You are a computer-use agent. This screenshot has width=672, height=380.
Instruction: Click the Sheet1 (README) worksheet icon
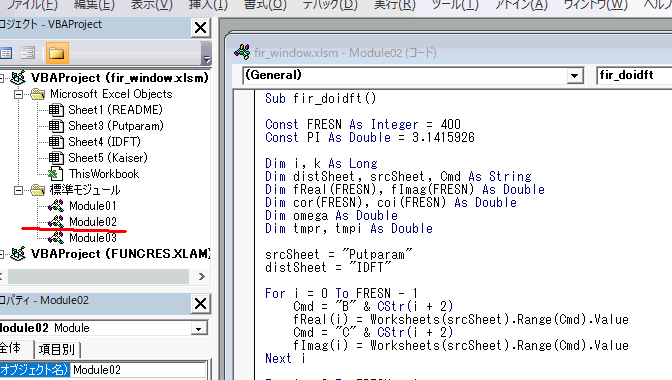(x=56, y=110)
